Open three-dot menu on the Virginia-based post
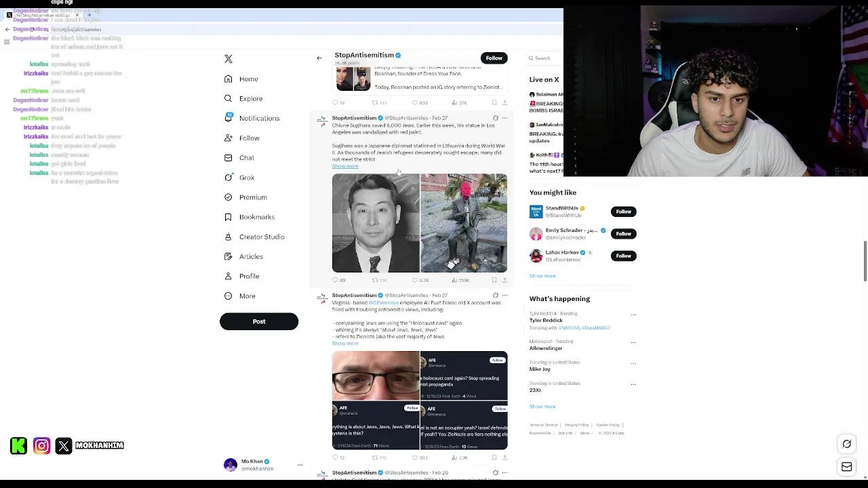Image resolution: width=868 pixels, height=488 pixels. click(x=505, y=296)
